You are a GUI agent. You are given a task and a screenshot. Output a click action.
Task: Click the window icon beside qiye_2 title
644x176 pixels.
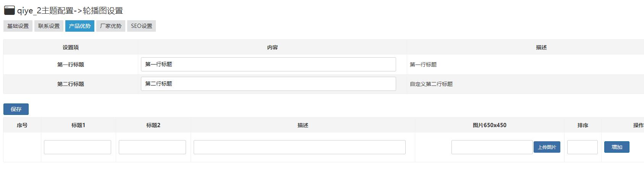coord(9,10)
